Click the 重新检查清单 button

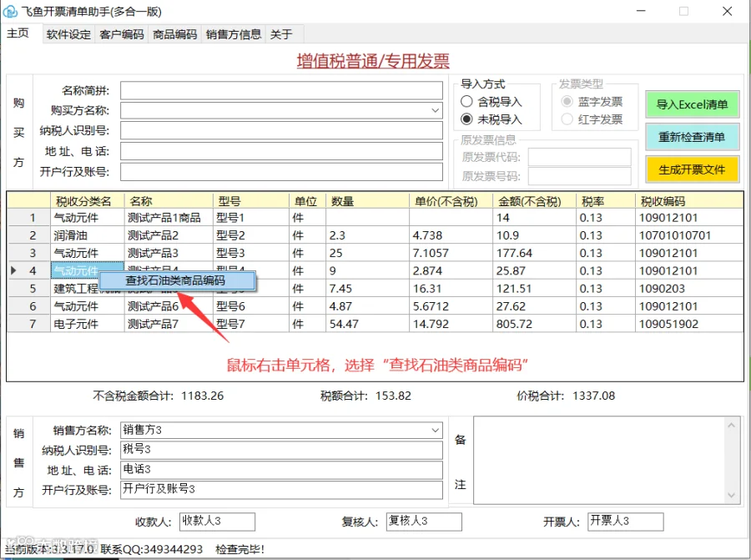click(692, 137)
